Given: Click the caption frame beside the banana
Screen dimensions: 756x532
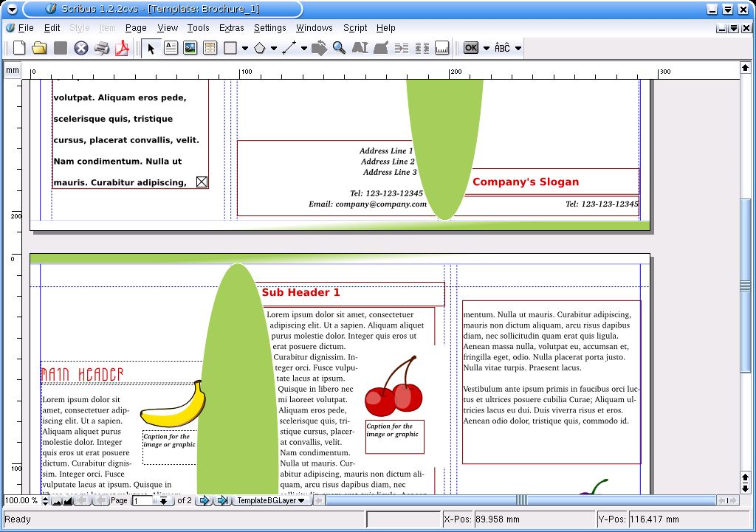Looking at the screenshot, I should (170, 447).
